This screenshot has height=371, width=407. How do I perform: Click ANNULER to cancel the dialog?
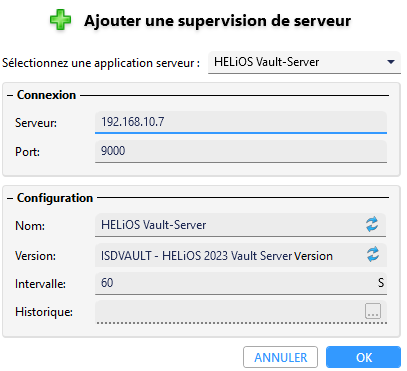[280, 357]
